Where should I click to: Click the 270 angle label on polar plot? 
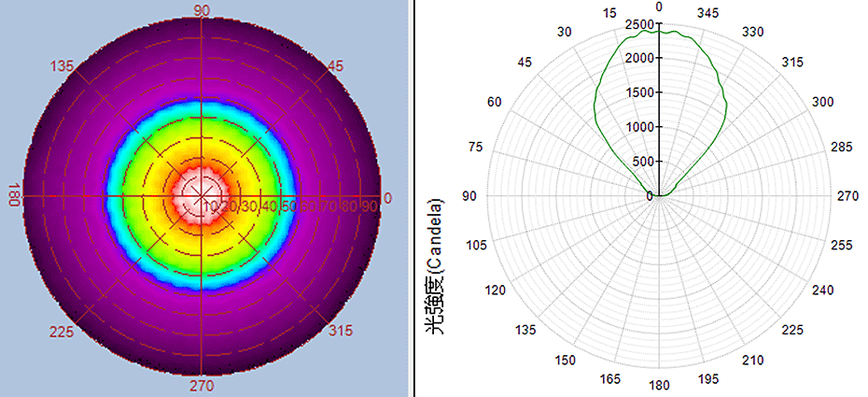pos(847,196)
